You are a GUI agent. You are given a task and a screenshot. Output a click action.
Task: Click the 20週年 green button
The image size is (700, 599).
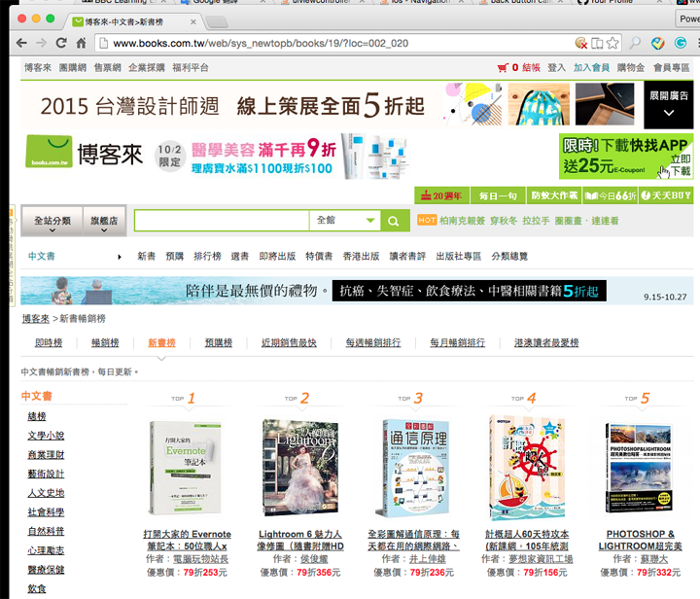[x=441, y=195]
